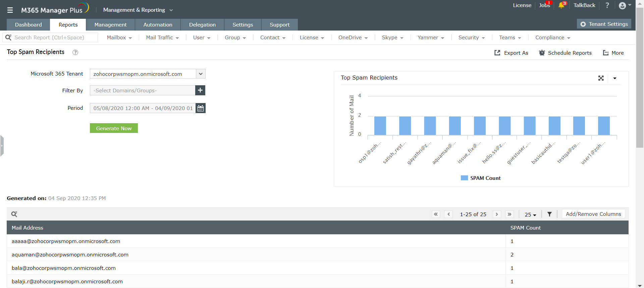644x288 pixels.
Task: Sort by the SPAM Count column header
Action: [526, 228]
